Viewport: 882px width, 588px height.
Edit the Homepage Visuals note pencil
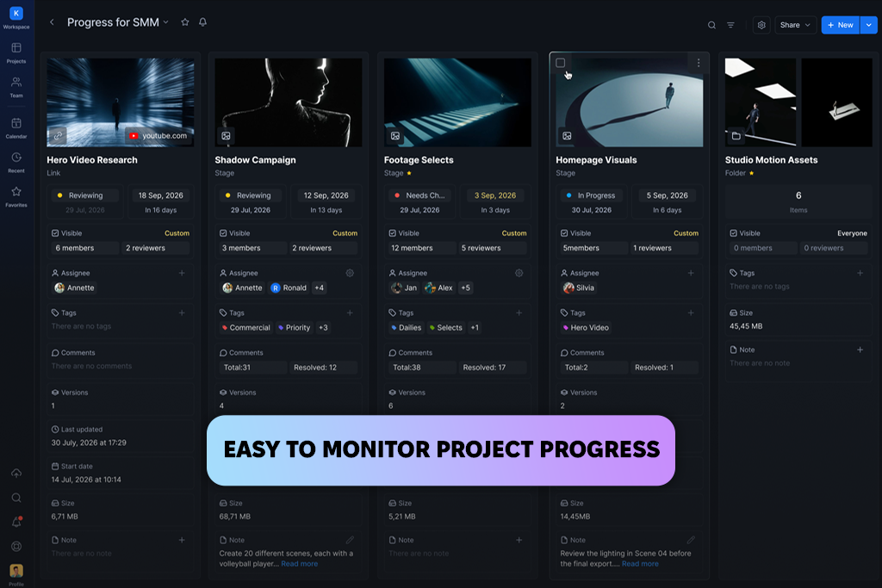point(691,540)
